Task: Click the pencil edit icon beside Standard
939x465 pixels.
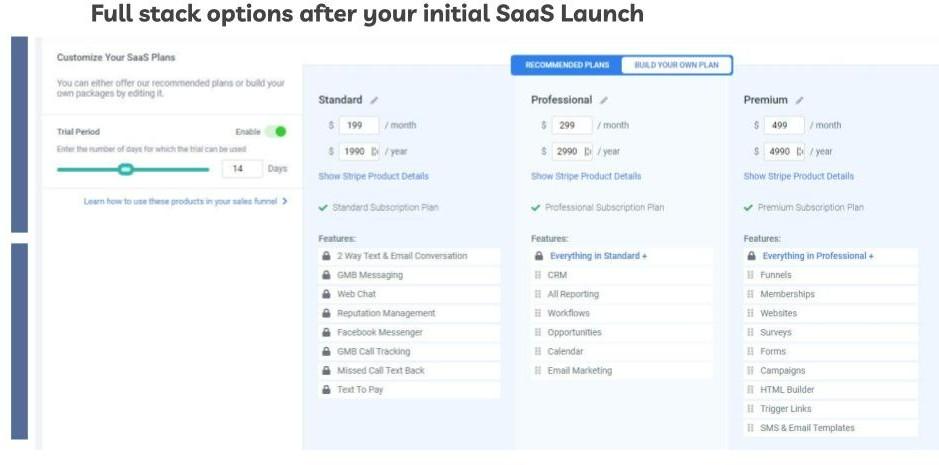Action: pyautogui.click(x=374, y=100)
